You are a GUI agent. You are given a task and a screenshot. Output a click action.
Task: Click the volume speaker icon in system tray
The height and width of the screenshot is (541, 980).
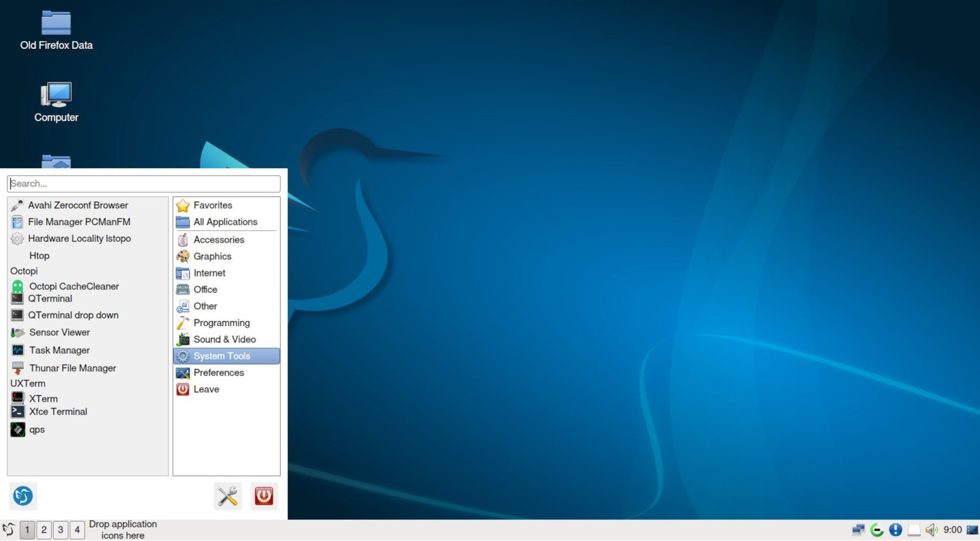931,530
